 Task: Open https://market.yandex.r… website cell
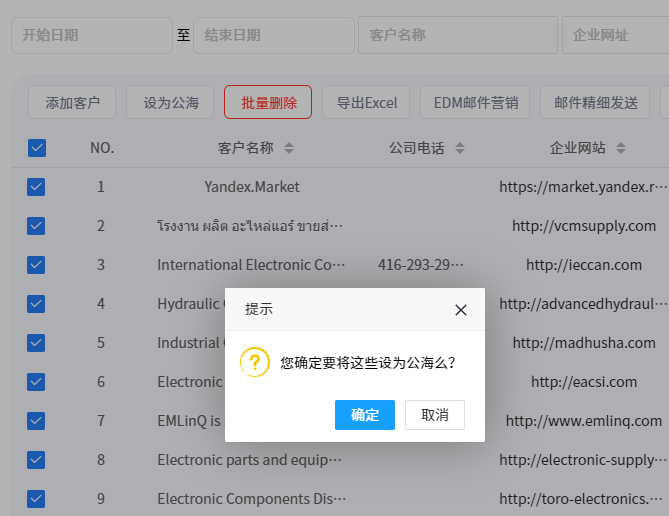583,187
